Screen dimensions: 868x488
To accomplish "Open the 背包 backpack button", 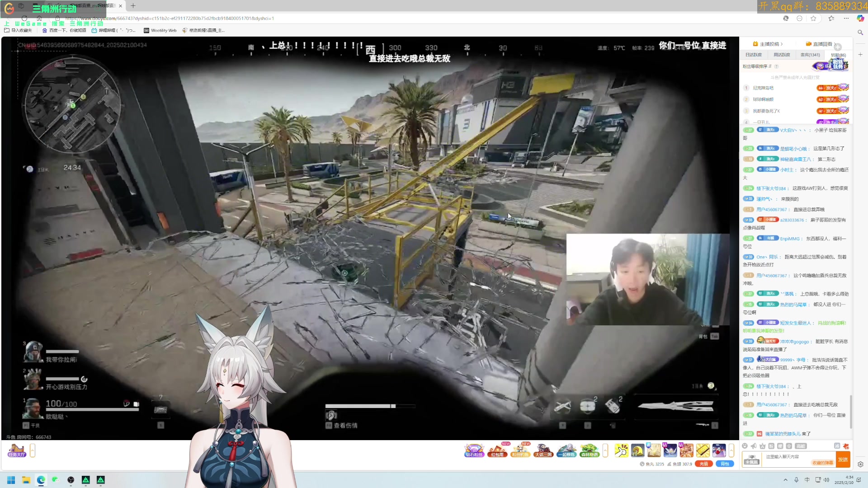I will [725, 464].
